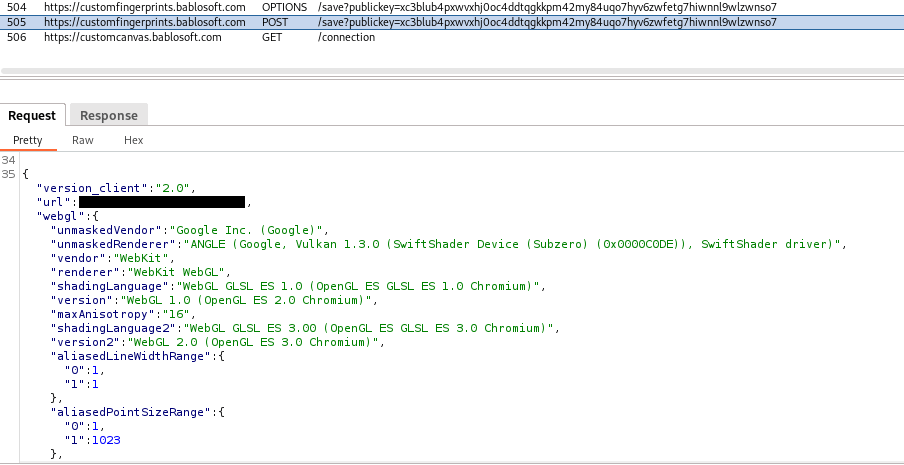Click line number 35 in the gutter
The width and height of the screenshot is (904, 465).
[x=9, y=174]
